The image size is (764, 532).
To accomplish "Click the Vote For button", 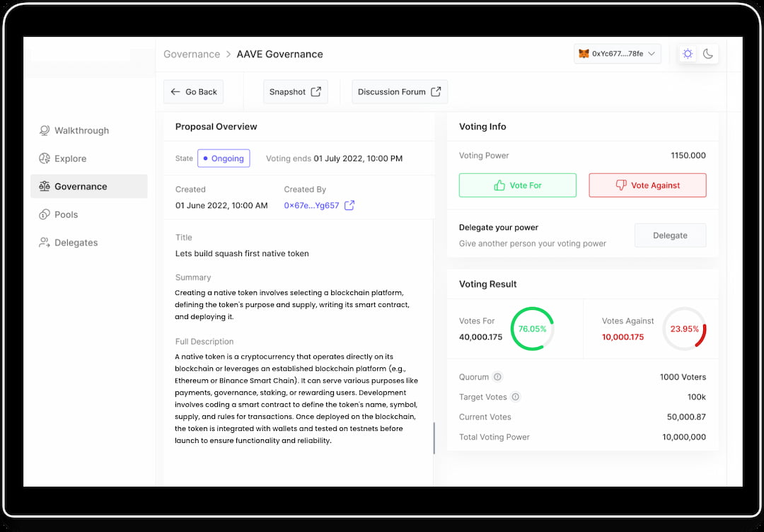I will point(517,185).
